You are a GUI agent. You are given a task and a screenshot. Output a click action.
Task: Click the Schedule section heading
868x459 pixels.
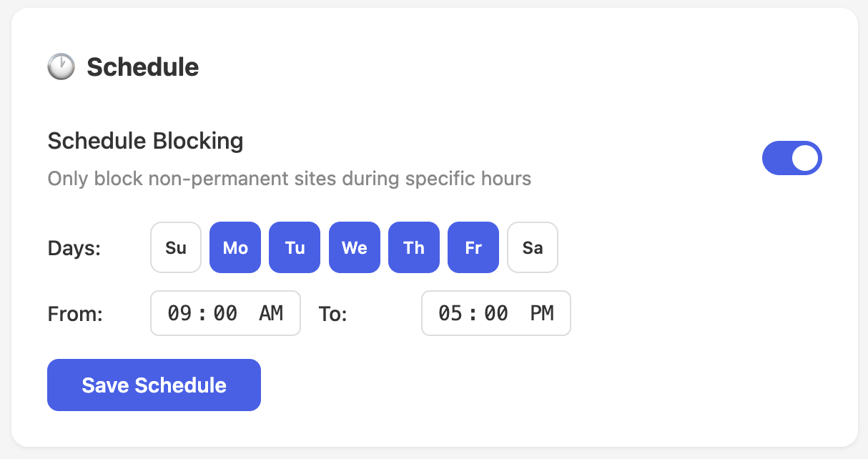(142, 66)
